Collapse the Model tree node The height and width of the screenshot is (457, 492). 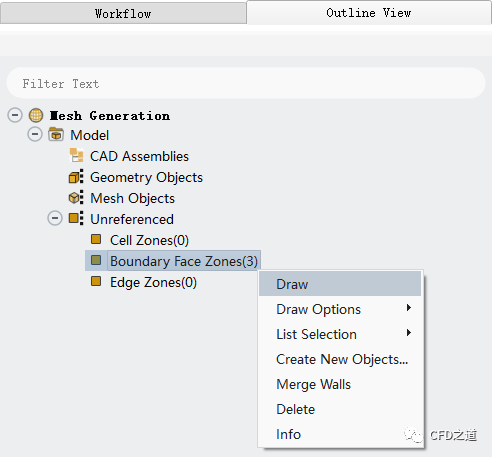(x=35, y=134)
